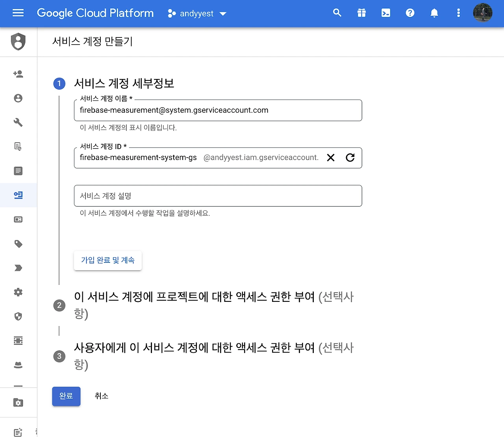Click the blue 완료 button
Screen dimensions: 504x437
click(66, 396)
